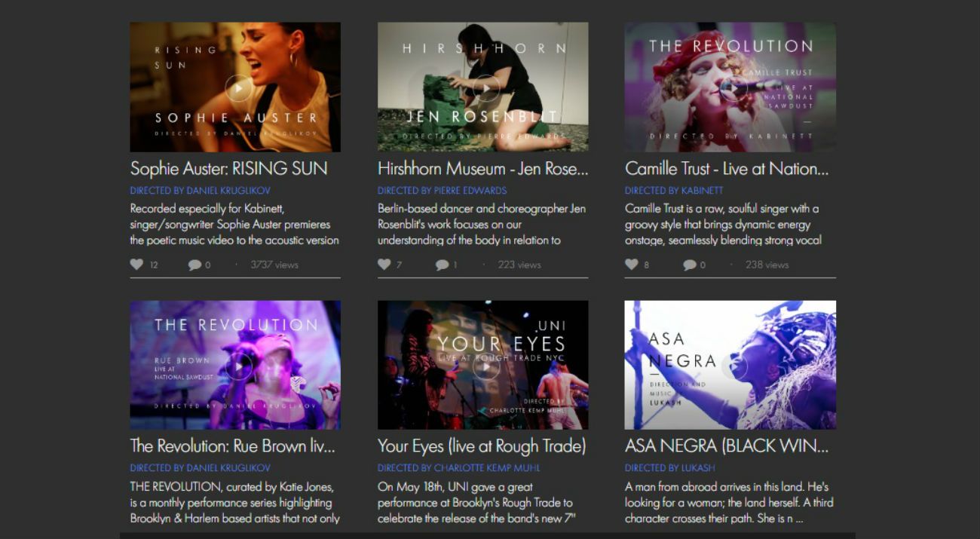The image size is (980, 539).
Task: Select the ASA NEGRA description text
Action: click(729, 502)
